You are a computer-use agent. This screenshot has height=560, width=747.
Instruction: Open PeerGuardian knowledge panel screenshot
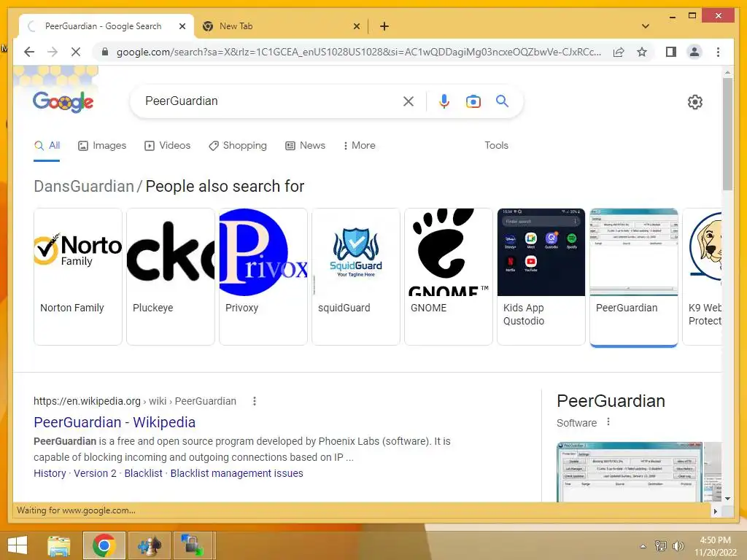(630, 472)
